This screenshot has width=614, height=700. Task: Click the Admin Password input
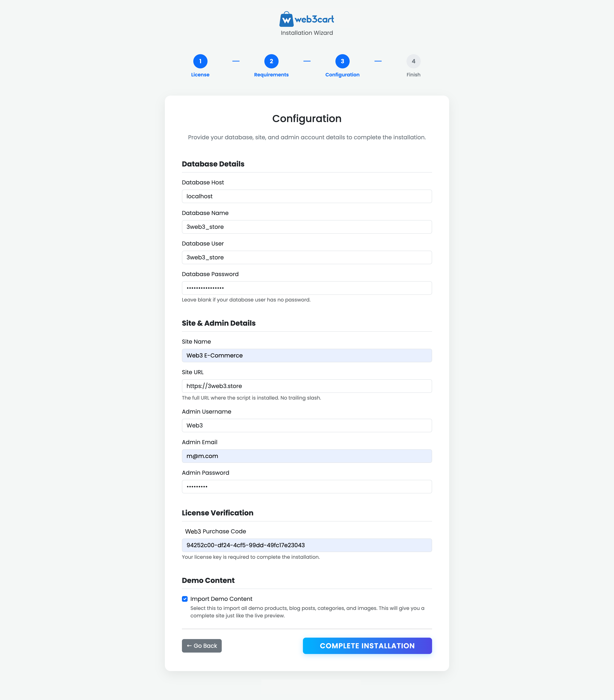306,487
